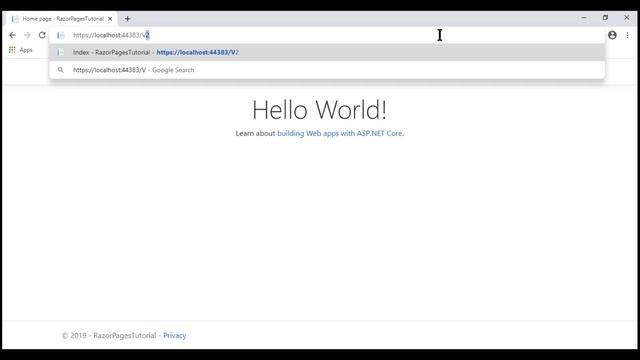Open the Chrome profile account icon
Screen dimensions: 640x360
point(612,35)
